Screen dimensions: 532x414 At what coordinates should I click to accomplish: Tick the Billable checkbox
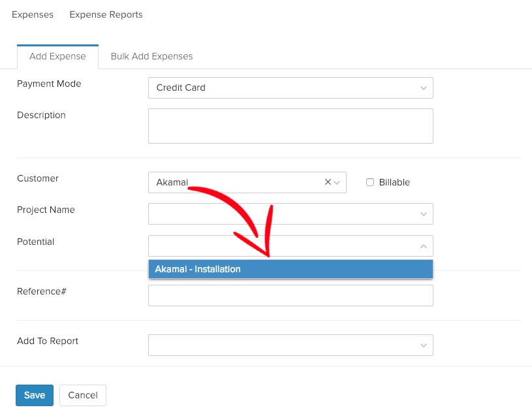pyautogui.click(x=370, y=183)
